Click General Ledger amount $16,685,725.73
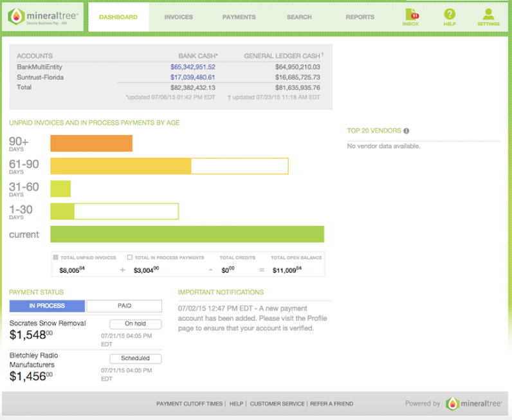The height and width of the screenshot is (420, 512). [x=297, y=77]
